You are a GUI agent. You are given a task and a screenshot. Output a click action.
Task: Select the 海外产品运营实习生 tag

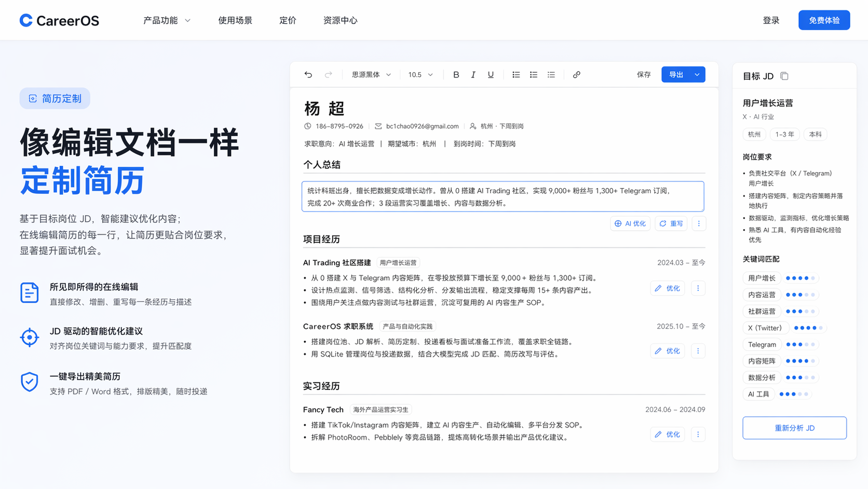(381, 409)
